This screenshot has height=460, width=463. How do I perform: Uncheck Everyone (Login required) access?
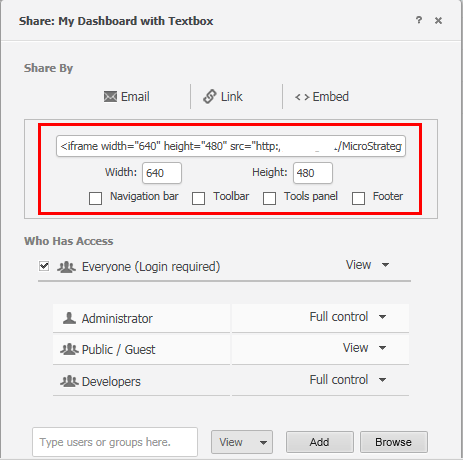(44, 266)
